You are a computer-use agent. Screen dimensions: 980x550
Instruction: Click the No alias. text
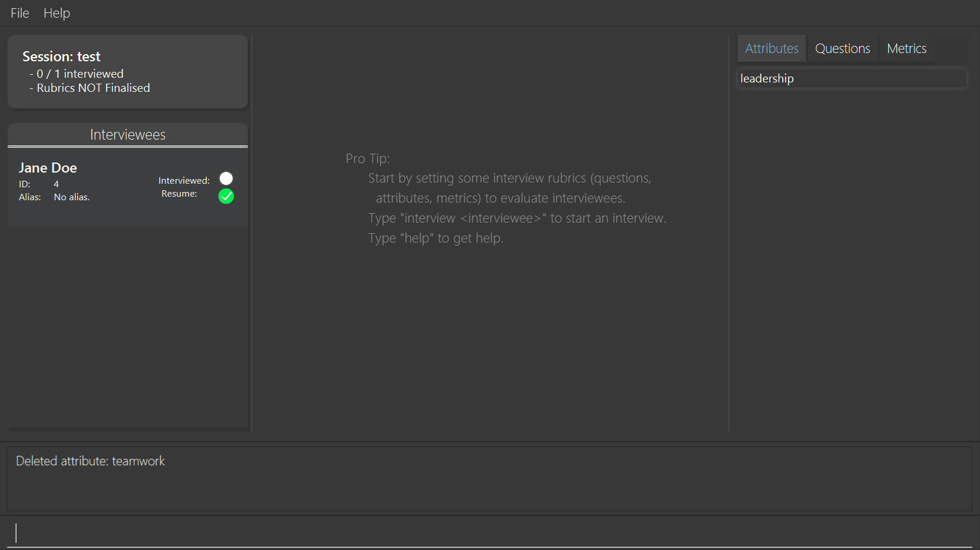point(72,197)
